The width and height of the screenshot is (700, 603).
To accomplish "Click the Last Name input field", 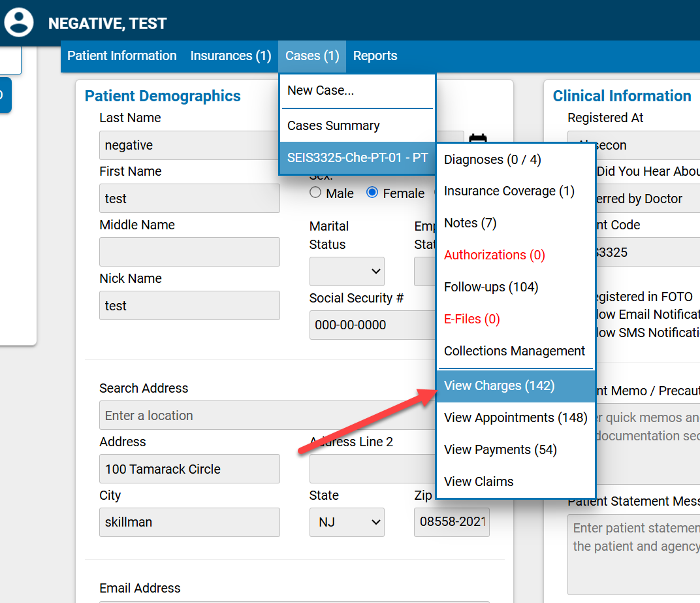I will pyautogui.click(x=189, y=145).
